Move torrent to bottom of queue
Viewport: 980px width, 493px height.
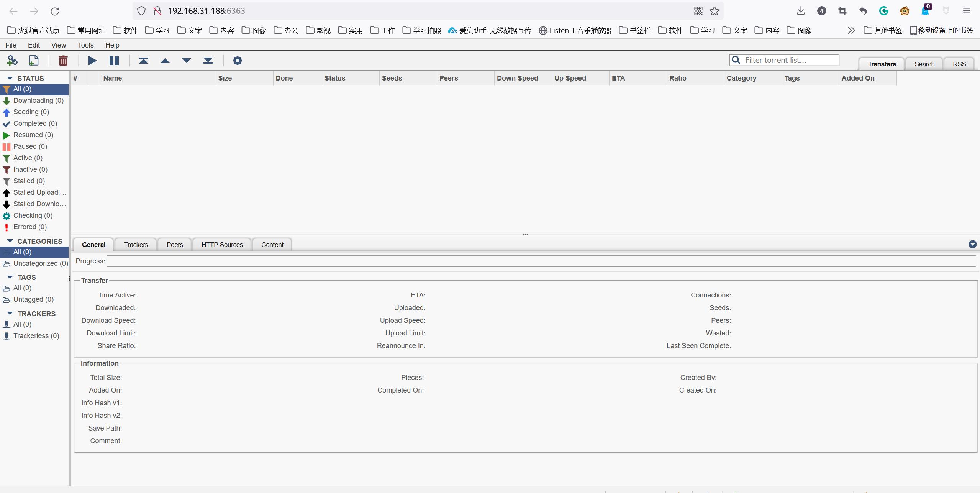click(208, 61)
